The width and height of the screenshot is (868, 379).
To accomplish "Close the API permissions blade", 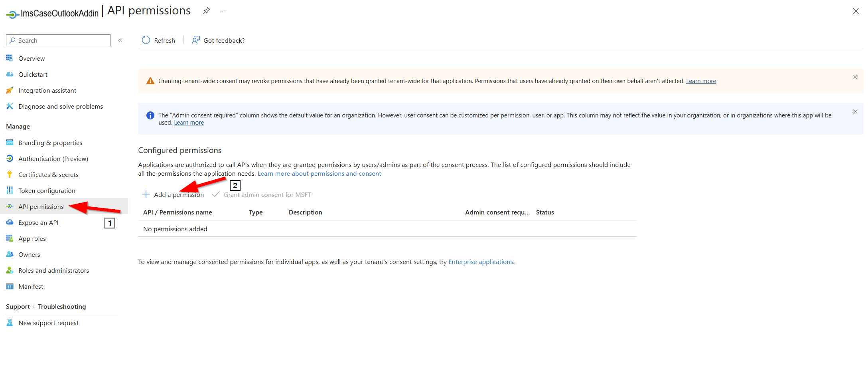I will (856, 11).
